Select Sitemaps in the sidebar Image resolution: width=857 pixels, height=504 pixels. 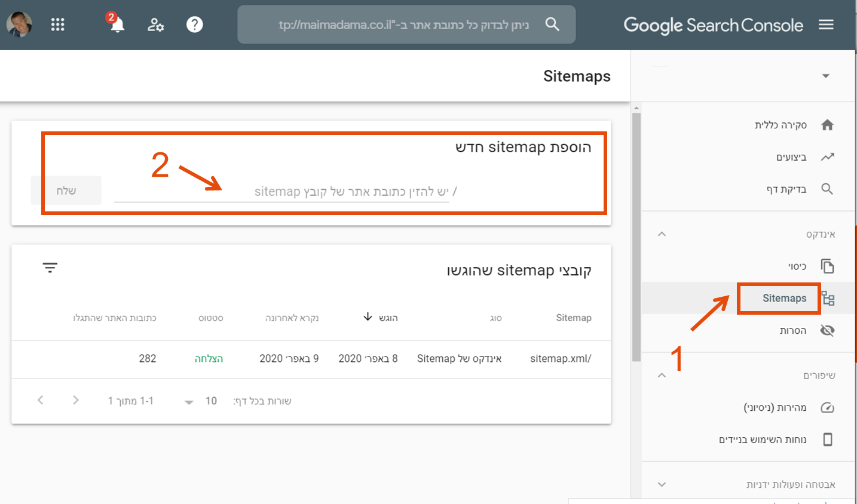[784, 298]
